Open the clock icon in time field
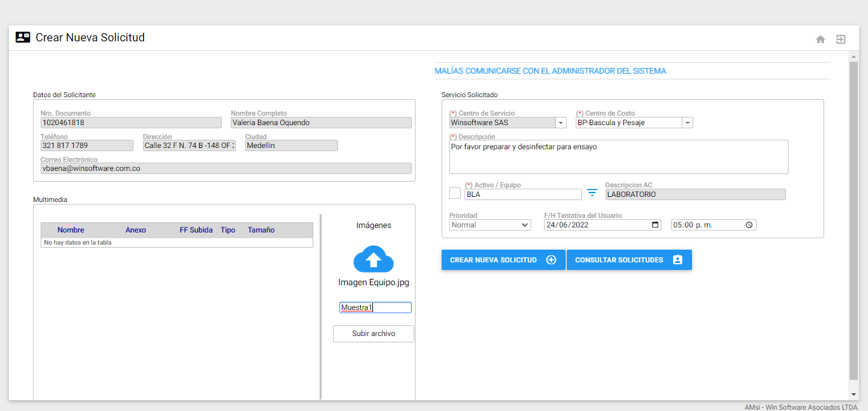This screenshot has height=411, width=868. coord(749,225)
